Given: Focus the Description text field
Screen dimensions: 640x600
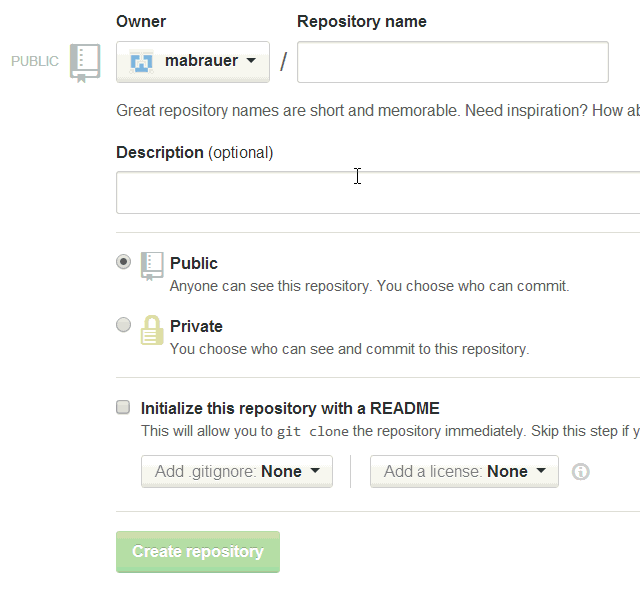Looking at the screenshot, I should [378, 192].
